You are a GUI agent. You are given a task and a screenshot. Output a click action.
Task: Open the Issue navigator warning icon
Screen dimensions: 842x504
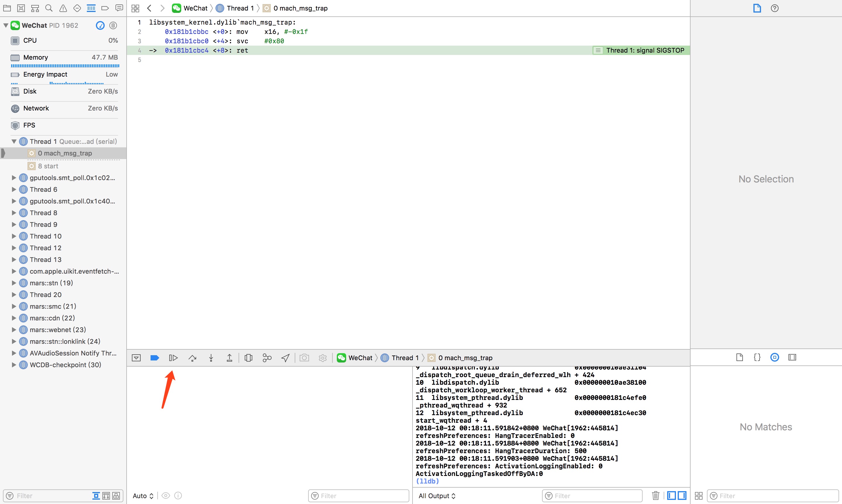coord(63,8)
